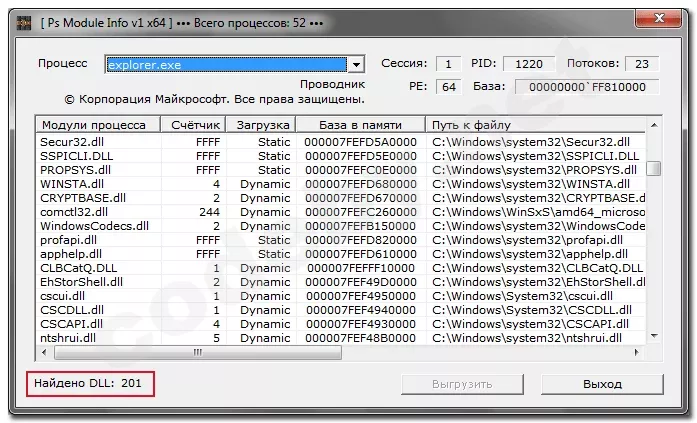Click the horizontal scrollbar right arrow
Screen dimensions: 697x423
click(637, 352)
